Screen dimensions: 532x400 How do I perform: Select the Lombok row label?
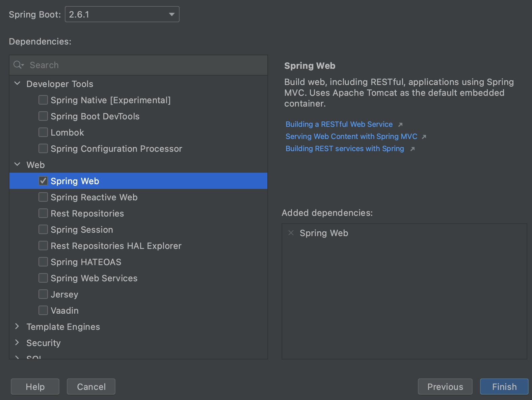coord(67,133)
